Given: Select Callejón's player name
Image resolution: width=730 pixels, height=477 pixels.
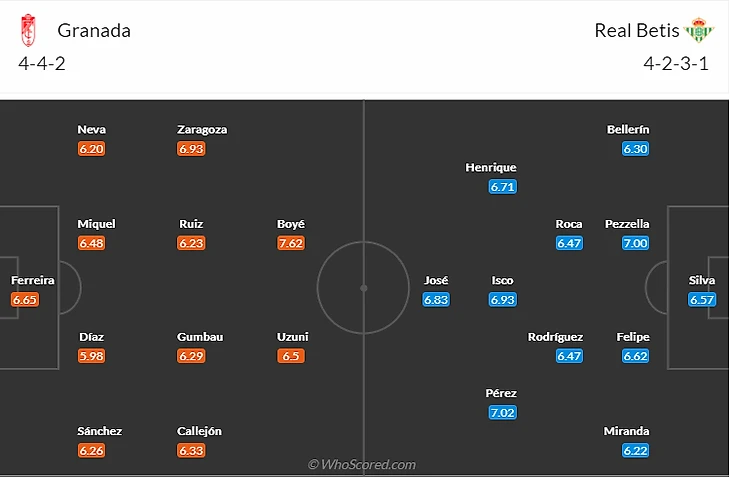Looking at the screenshot, I should click(x=200, y=431).
